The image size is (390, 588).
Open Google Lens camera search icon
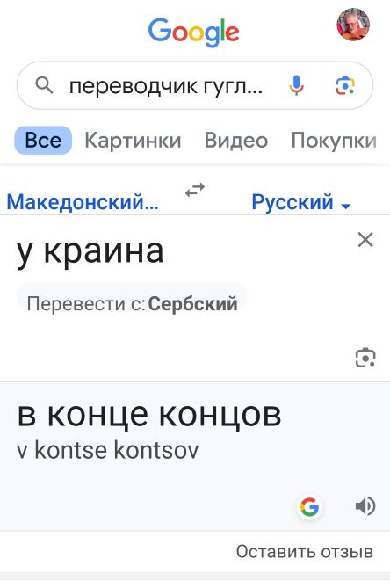(x=344, y=85)
